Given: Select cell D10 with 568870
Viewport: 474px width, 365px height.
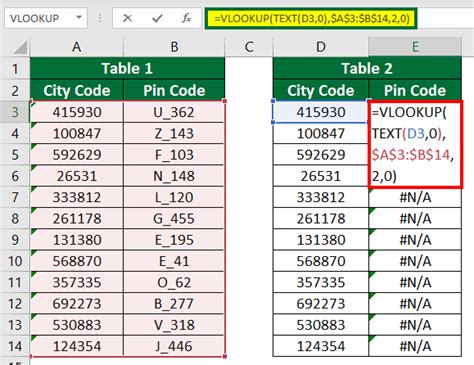Looking at the screenshot, I should [321, 261].
